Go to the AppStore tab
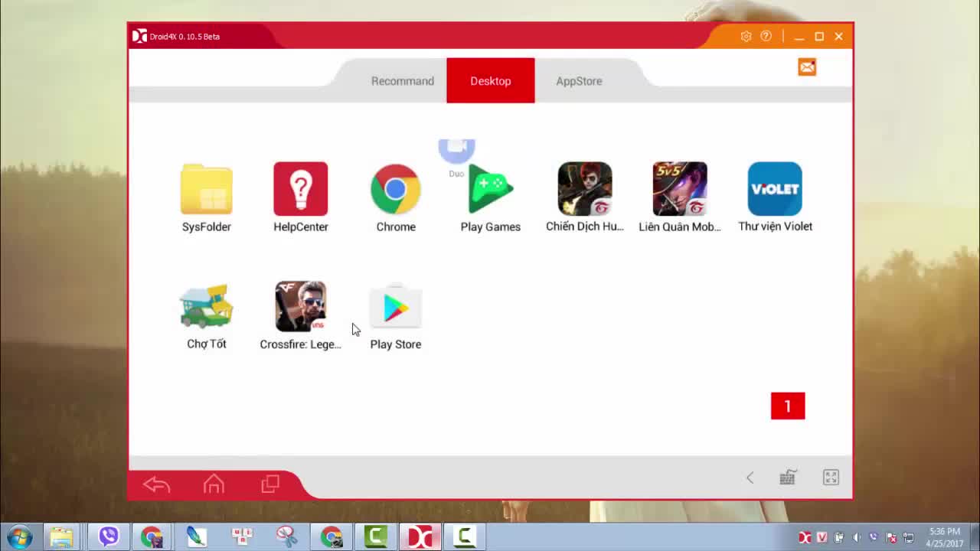 [x=579, y=81]
